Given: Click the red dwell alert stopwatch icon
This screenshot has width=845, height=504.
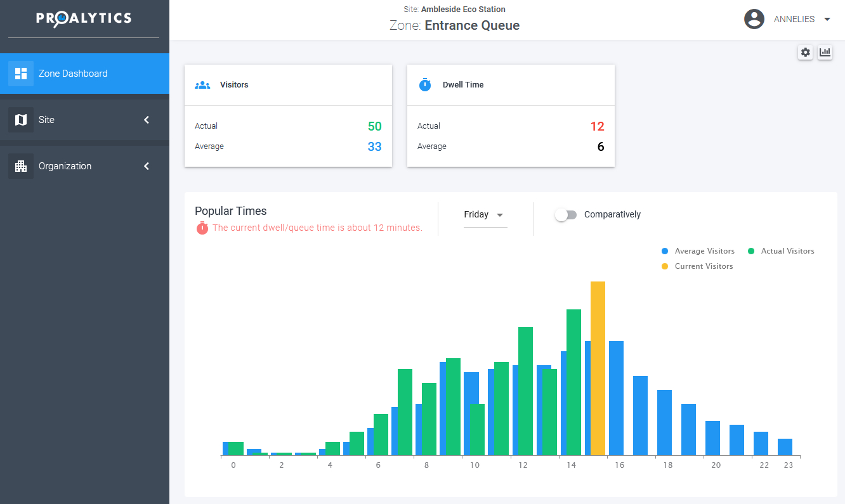Looking at the screenshot, I should 202,228.
